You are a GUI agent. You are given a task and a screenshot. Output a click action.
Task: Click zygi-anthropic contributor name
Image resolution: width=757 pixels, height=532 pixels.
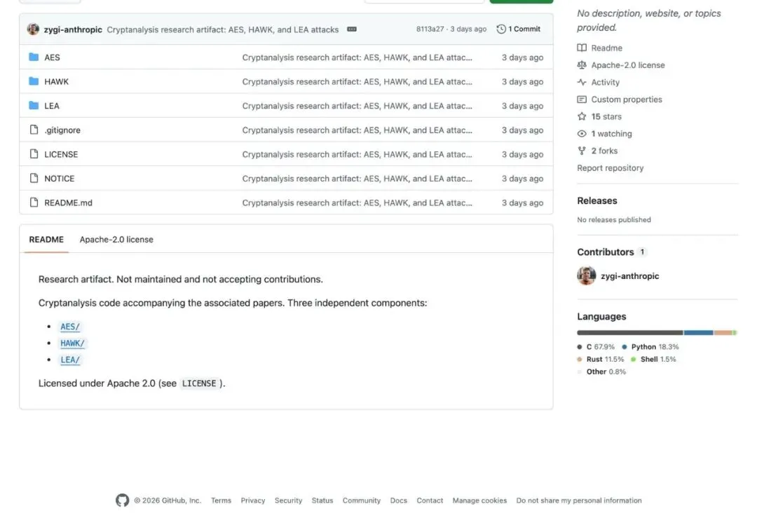630,276
